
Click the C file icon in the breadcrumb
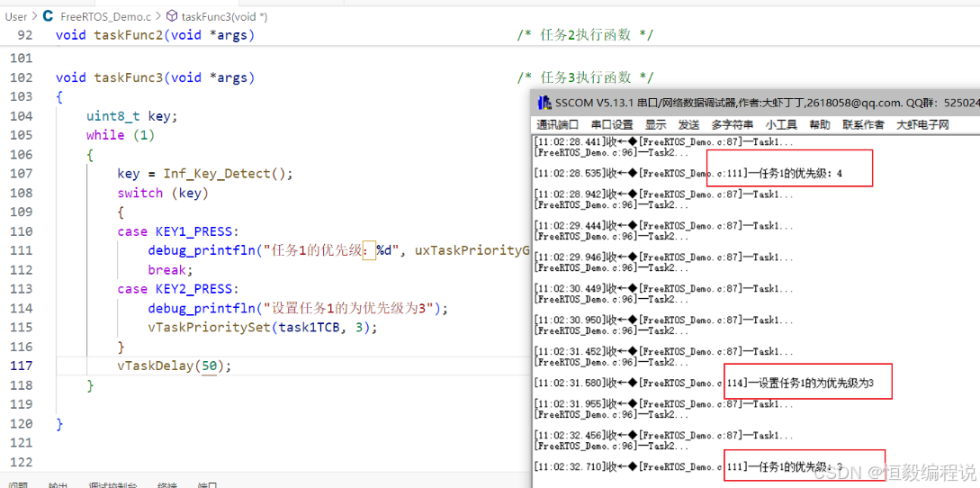click(x=48, y=17)
